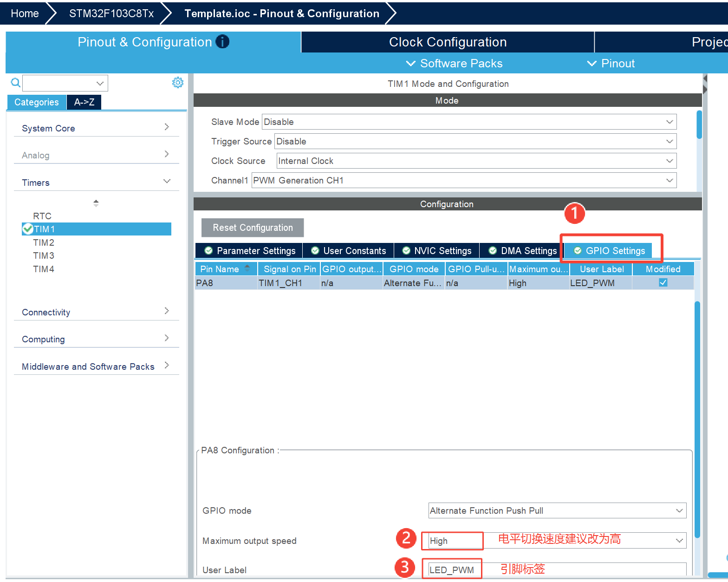Image resolution: width=728 pixels, height=582 pixels.
Task: Expand the Computing category
Action: [x=96, y=339]
